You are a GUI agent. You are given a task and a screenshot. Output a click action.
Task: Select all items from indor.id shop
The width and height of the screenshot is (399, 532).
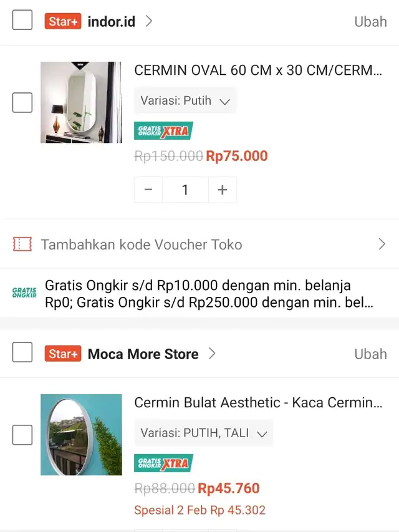coord(22,20)
